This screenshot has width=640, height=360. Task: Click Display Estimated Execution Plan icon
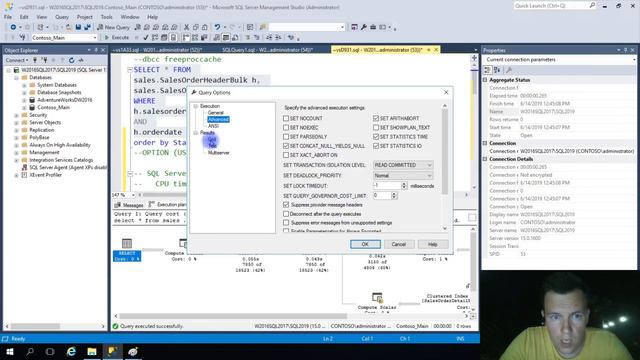click(155, 38)
